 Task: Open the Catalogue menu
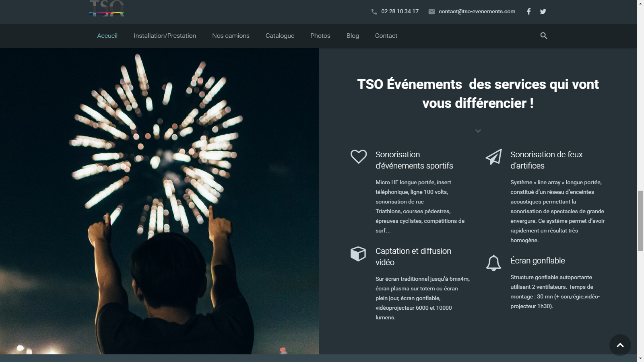(280, 36)
